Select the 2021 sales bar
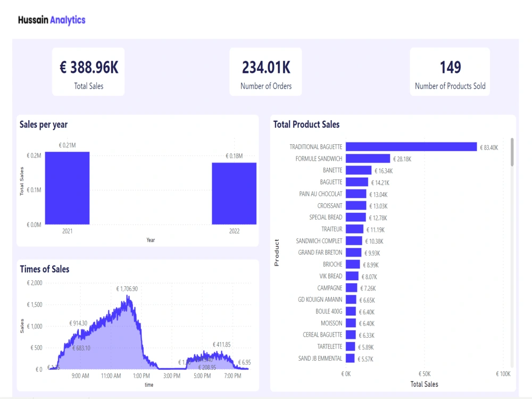 click(x=68, y=187)
